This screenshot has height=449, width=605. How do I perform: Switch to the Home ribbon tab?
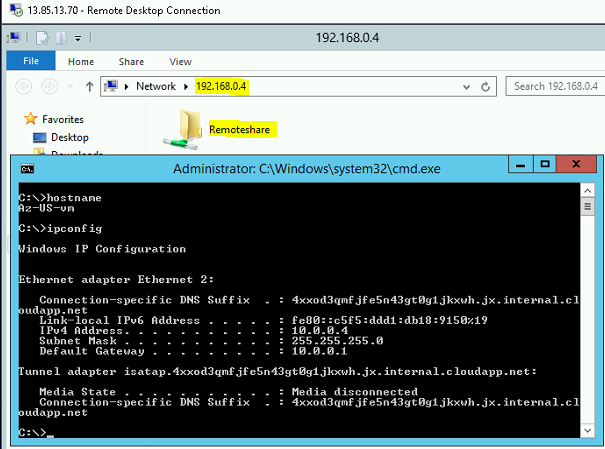pos(81,62)
